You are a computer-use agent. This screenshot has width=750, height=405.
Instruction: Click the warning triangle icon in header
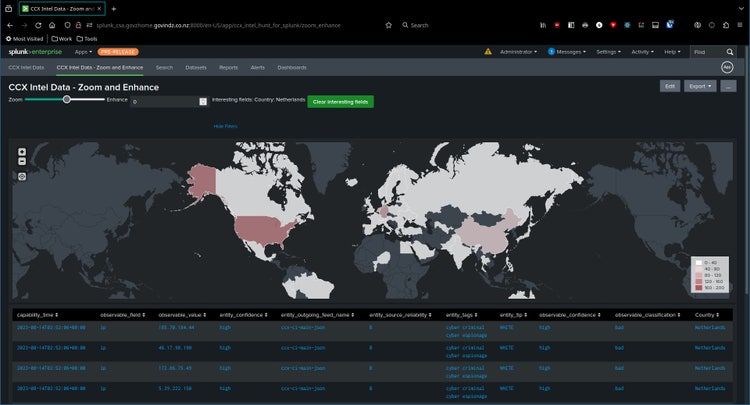pos(488,51)
